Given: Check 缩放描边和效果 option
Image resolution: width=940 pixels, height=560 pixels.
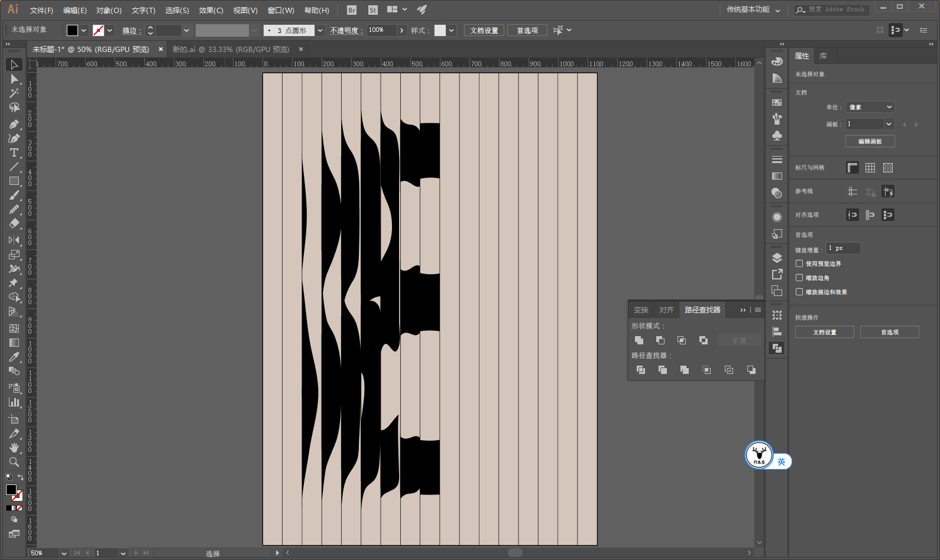Looking at the screenshot, I should [799, 292].
